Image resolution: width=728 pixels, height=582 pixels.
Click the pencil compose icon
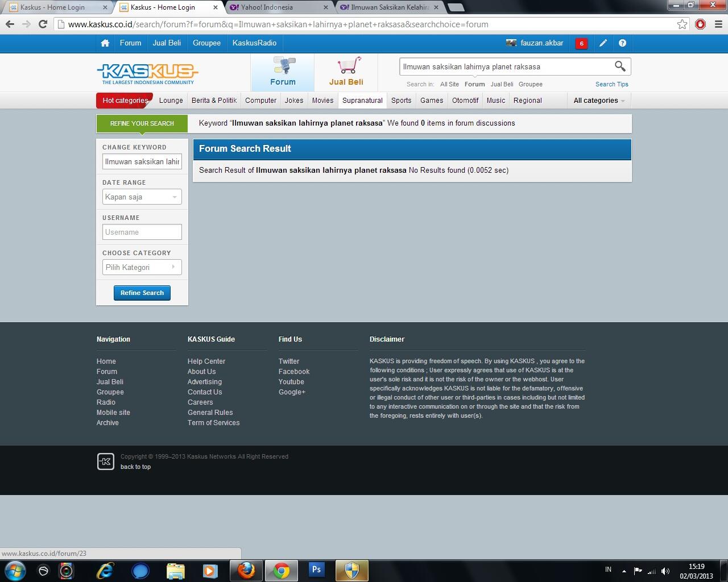[x=603, y=43]
